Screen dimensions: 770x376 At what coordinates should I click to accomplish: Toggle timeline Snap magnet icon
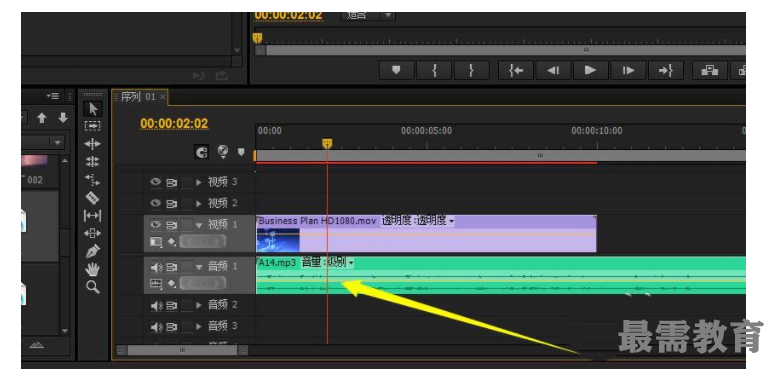pos(202,152)
